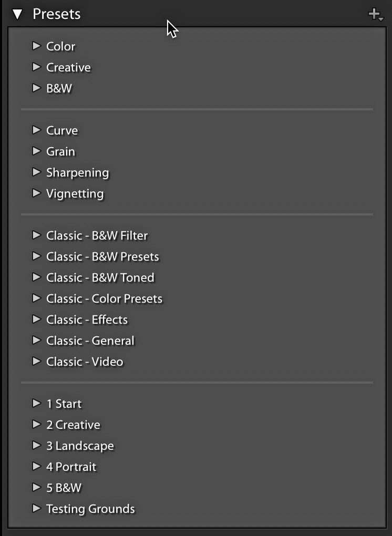Image resolution: width=392 pixels, height=536 pixels.
Task: Expand Classic - B&W Toned arrow
Action: (x=36, y=277)
